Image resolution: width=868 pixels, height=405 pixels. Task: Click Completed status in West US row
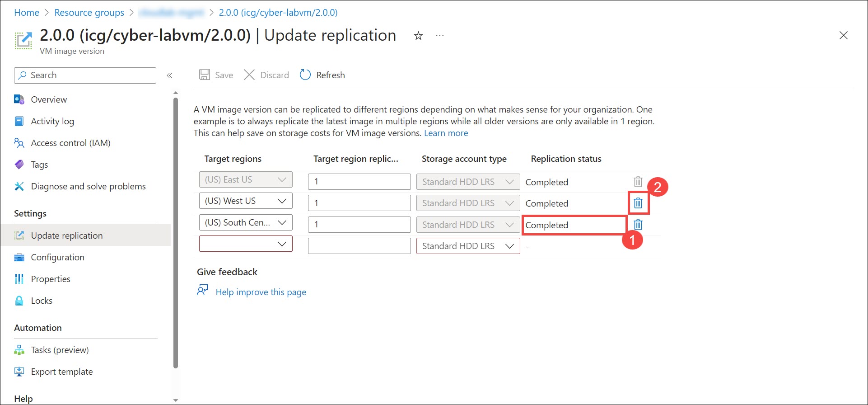pos(546,203)
